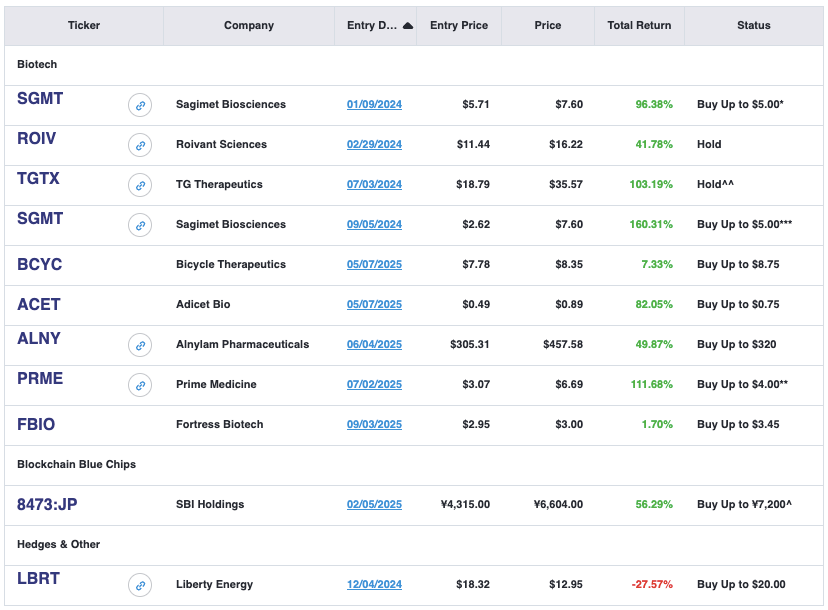Click the Price column header
Screen dimensions: 828x610
[548, 25]
